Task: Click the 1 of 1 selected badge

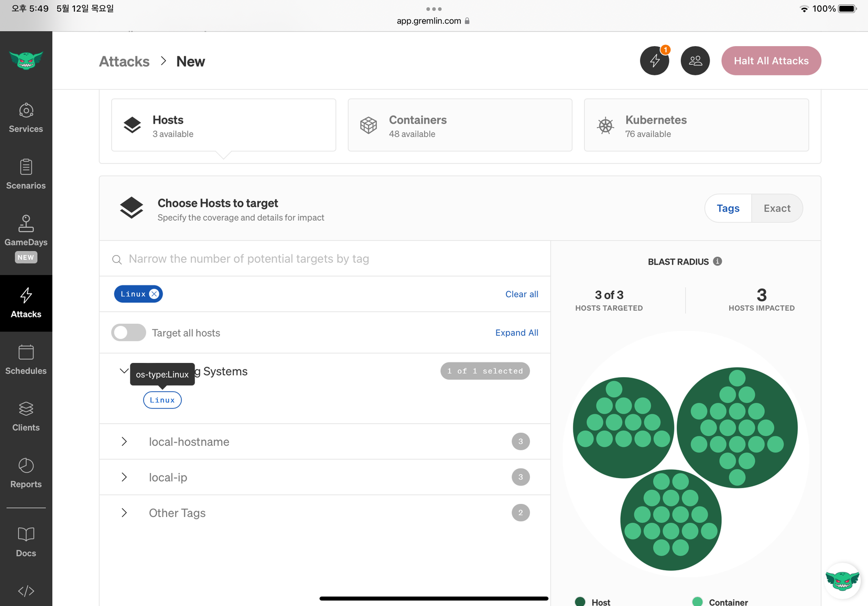Action: pos(485,371)
